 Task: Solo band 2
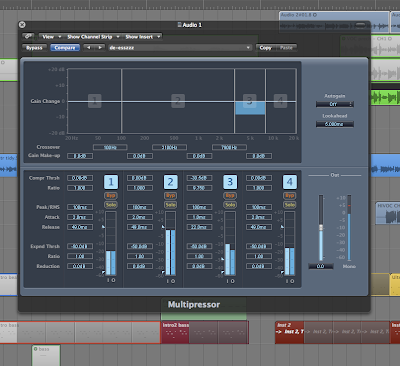170,205
